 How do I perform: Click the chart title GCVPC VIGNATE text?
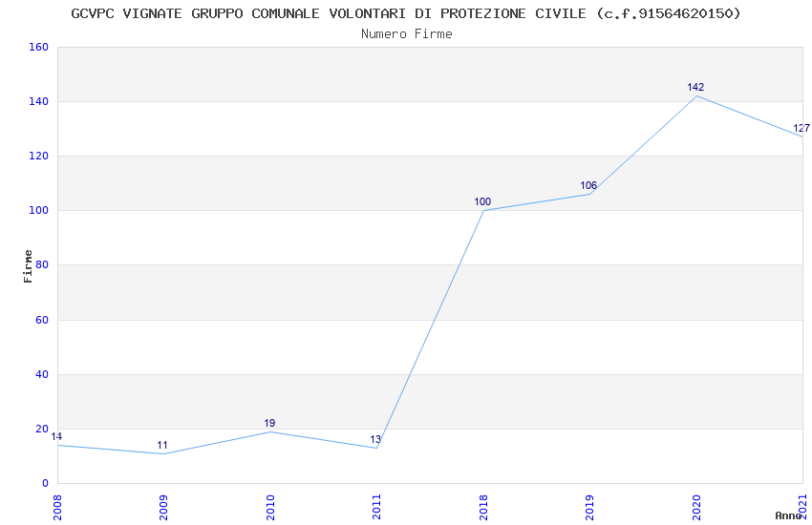click(406, 13)
